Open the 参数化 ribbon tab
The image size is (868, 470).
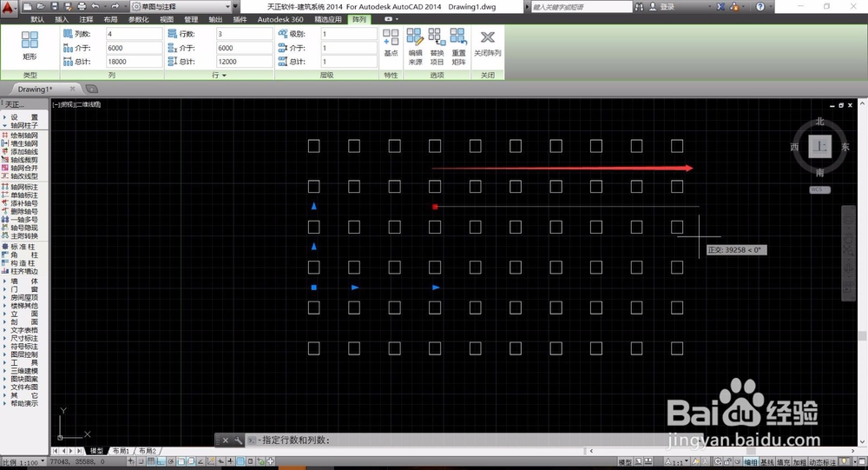pyautogui.click(x=138, y=19)
